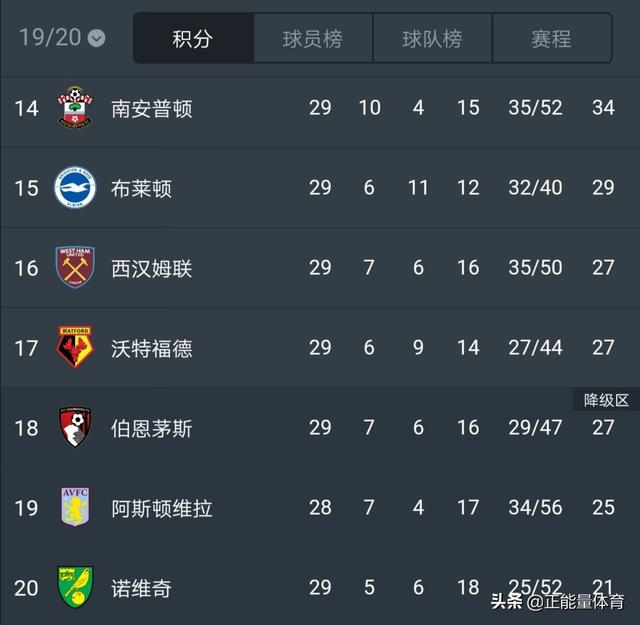Open the 赛程 tab
Viewport: 640px width, 625px height.
click(551, 39)
